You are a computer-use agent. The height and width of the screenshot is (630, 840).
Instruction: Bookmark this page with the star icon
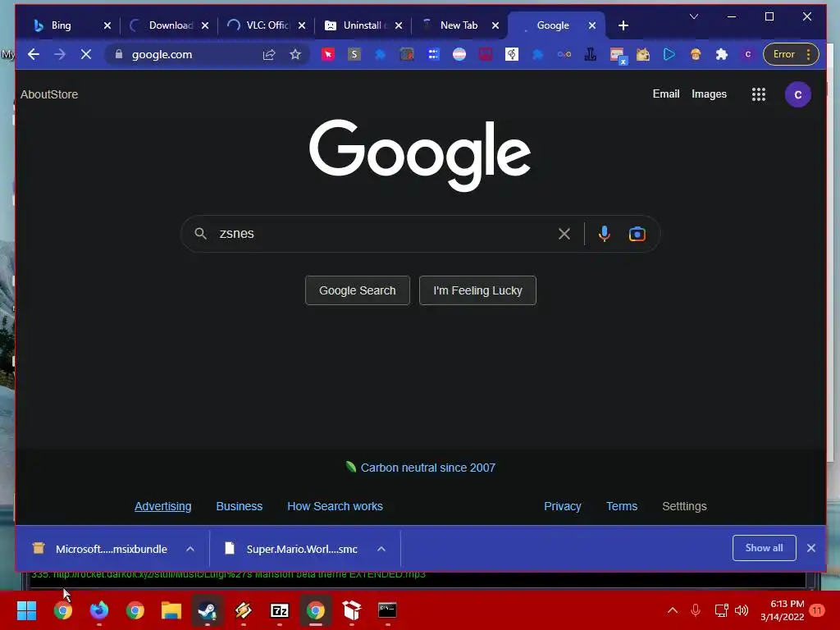point(295,54)
